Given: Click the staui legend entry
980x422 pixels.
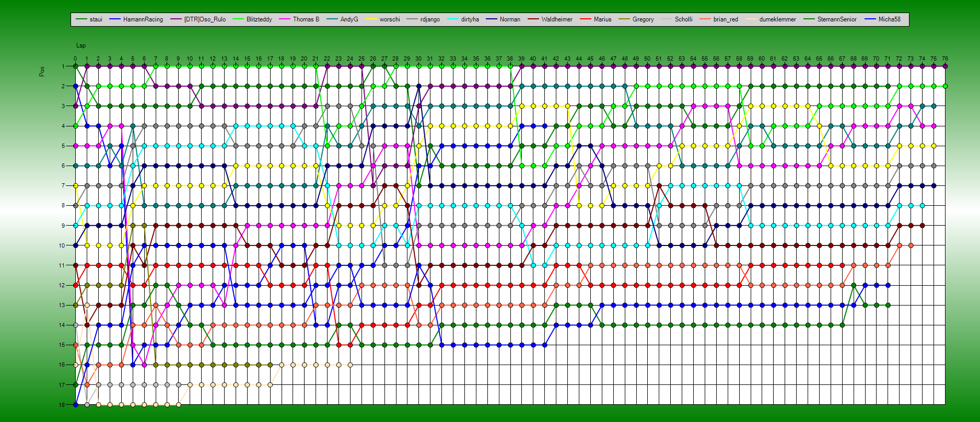Looking at the screenshot, I should click(x=89, y=19).
